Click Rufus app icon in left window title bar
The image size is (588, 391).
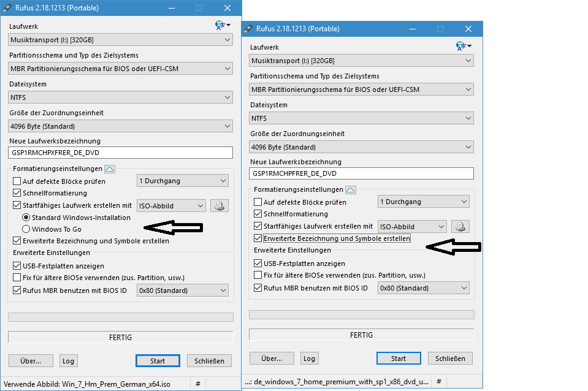pyautogui.click(x=7, y=8)
